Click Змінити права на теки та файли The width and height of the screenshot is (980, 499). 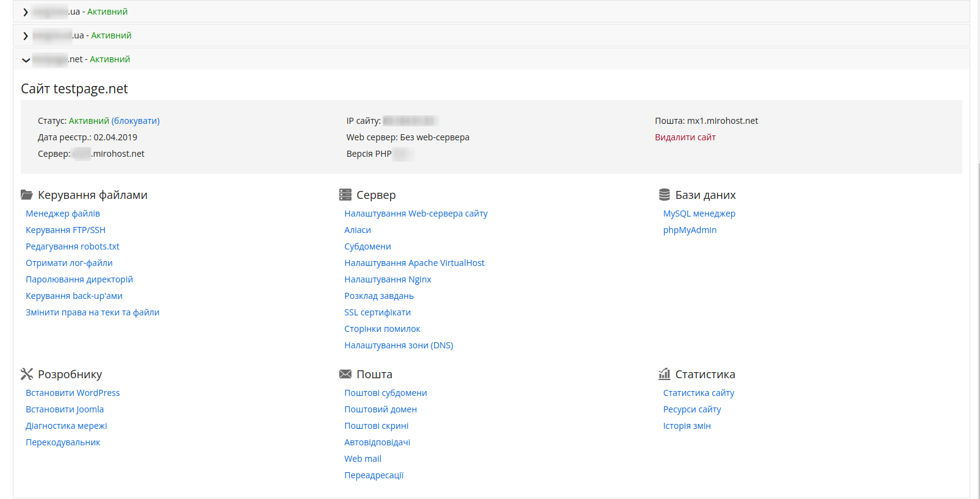click(x=92, y=312)
